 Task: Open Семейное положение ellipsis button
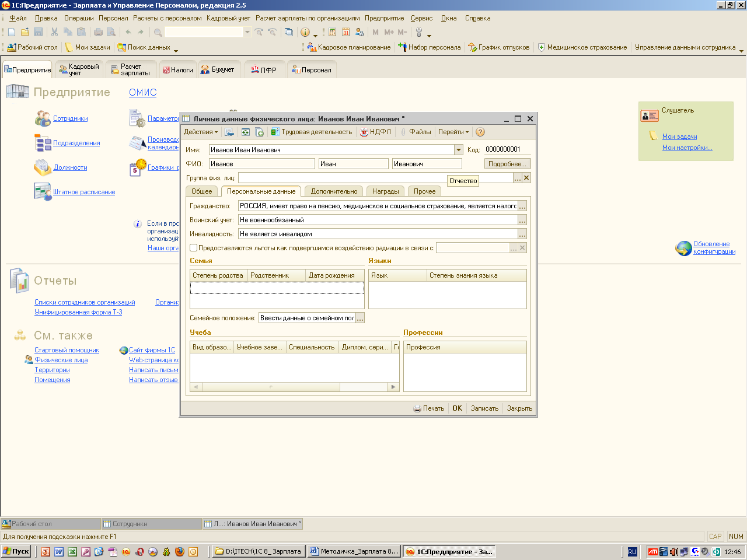click(x=360, y=318)
